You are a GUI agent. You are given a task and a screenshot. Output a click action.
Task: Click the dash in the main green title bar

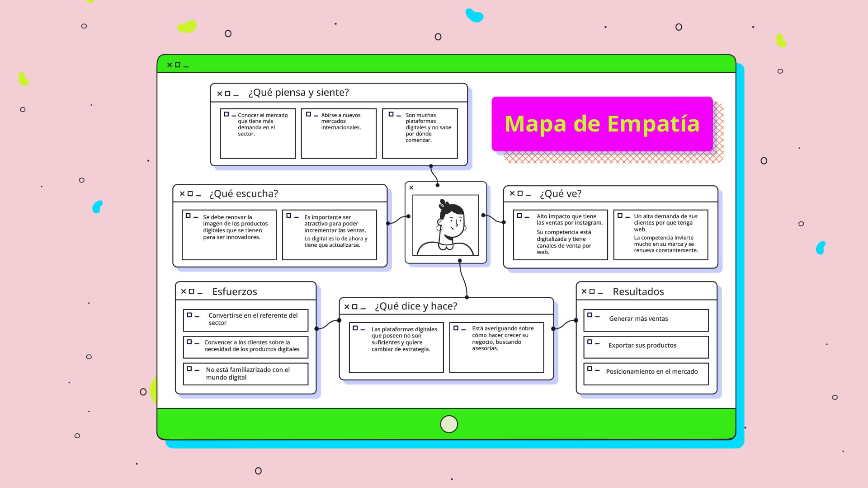[186, 66]
